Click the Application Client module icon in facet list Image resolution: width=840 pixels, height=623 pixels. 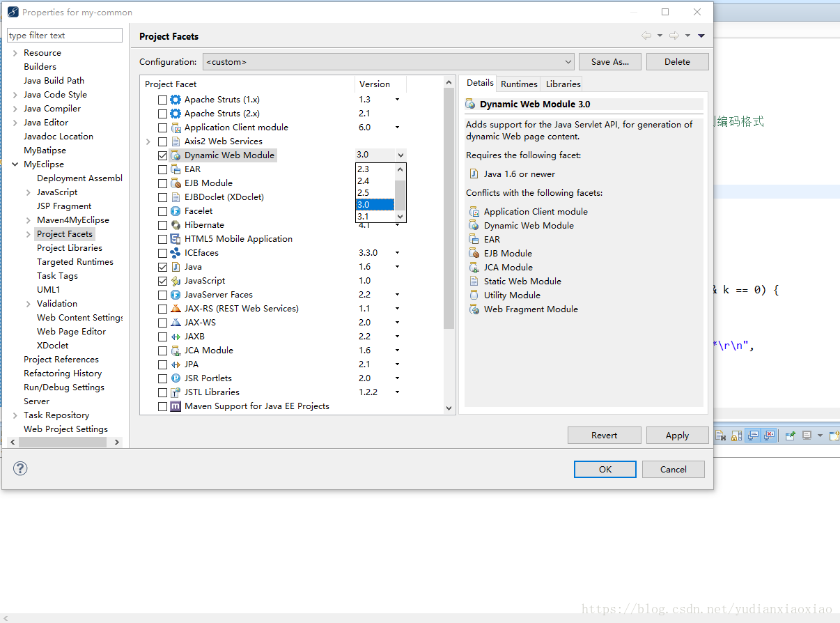[x=176, y=128]
